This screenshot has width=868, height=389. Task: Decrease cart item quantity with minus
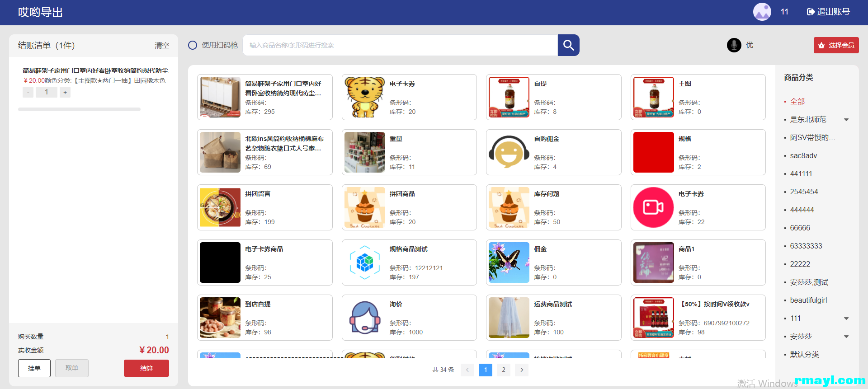click(x=28, y=92)
